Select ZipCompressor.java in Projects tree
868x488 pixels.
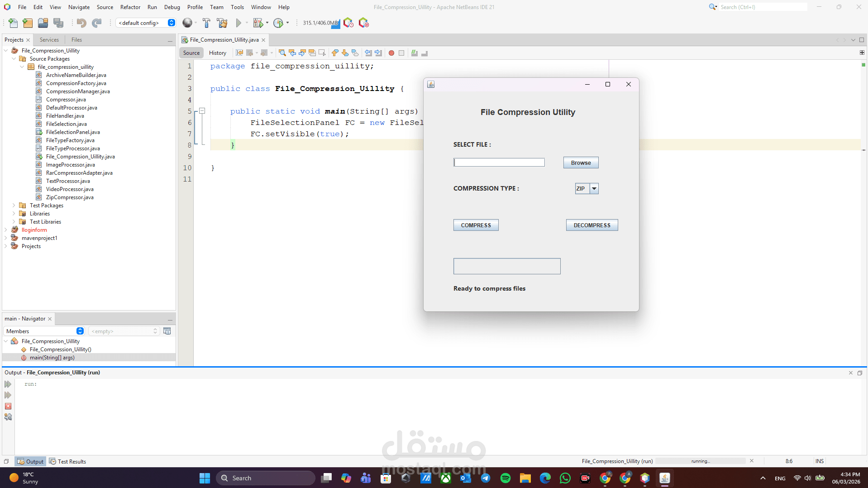click(x=70, y=197)
